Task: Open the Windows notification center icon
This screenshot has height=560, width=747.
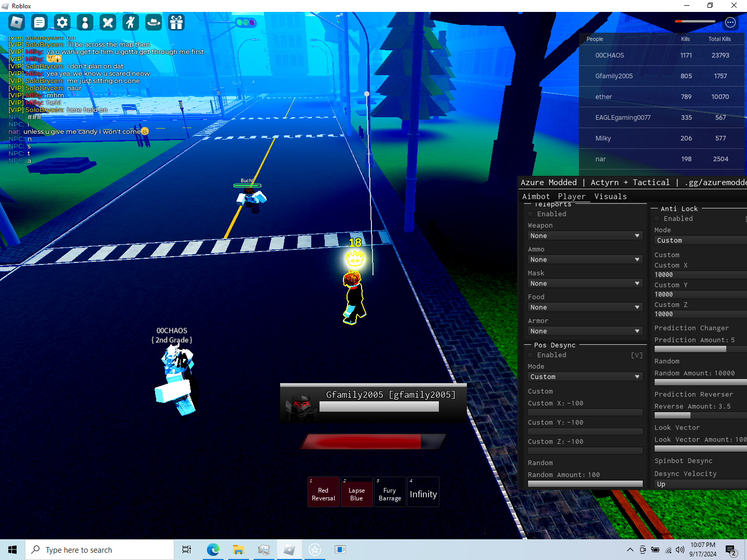Action: pyautogui.click(x=731, y=550)
